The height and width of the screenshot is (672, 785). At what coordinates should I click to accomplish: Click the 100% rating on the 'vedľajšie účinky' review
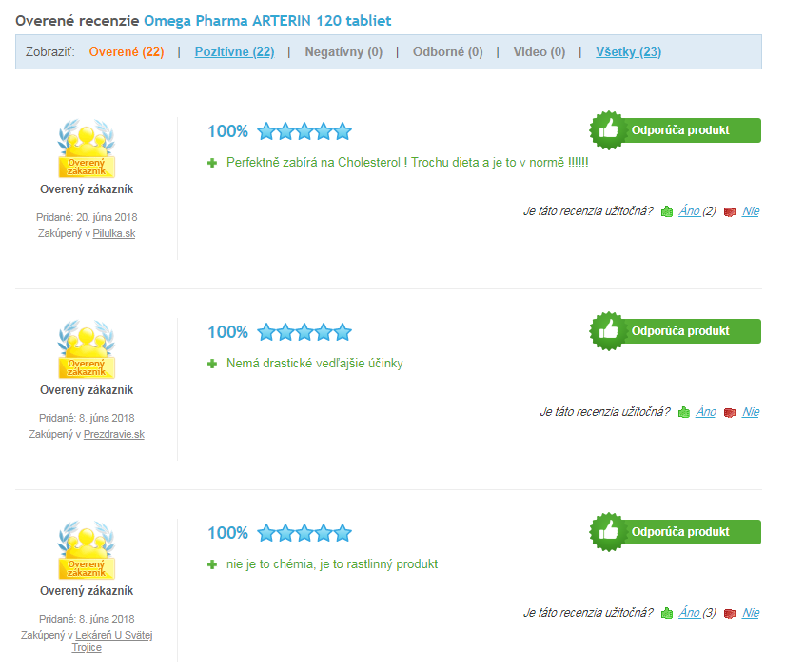(x=227, y=332)
